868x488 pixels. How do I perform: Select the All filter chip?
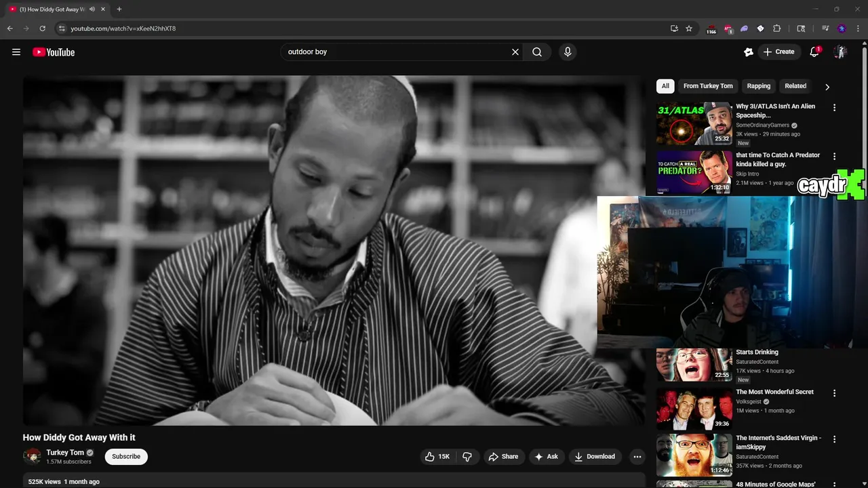[x=665, y=86]
